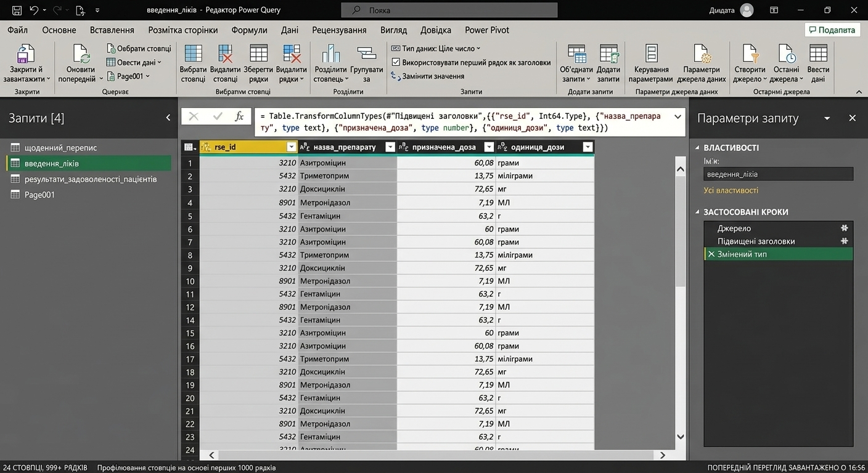Expand the formula bar with chevron
The image size is (868, 473).
pyautogui.click(x=678, y=116)
